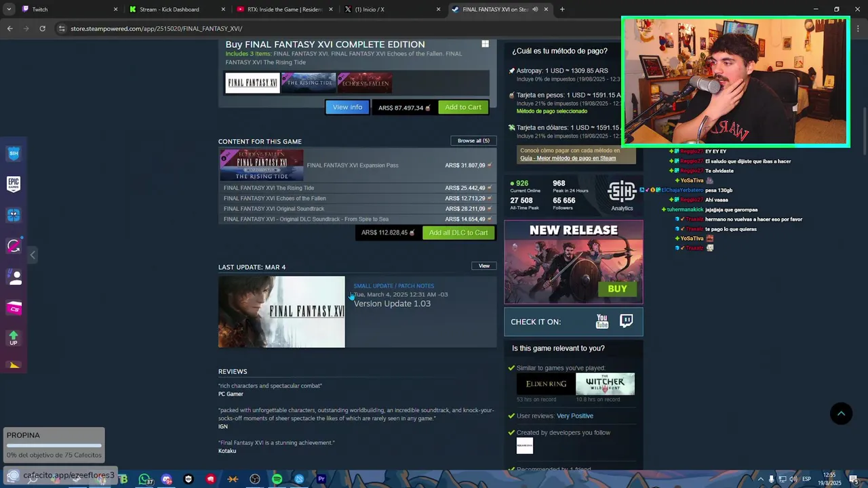The image size is (868, 488).
Task: Open Premiere Pro from the taskbar
Action: pyautogui.click(x=321, y=479)
